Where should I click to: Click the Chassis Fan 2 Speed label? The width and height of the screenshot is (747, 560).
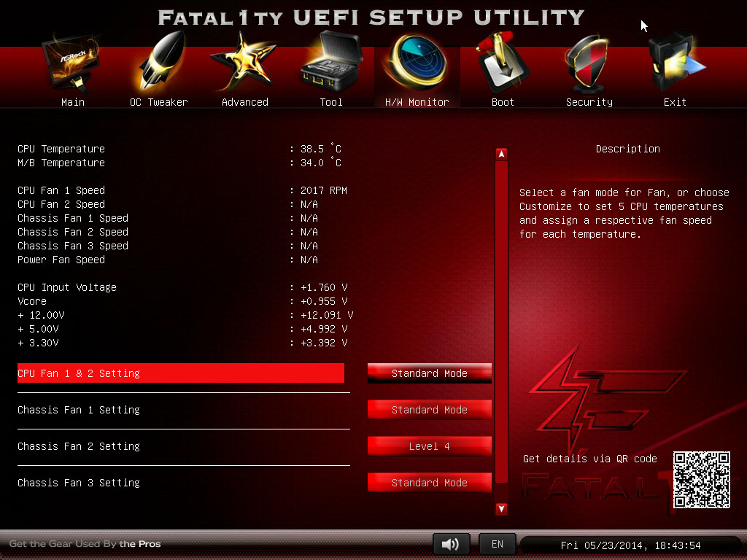pyautogui.click(x=73, y=231)
